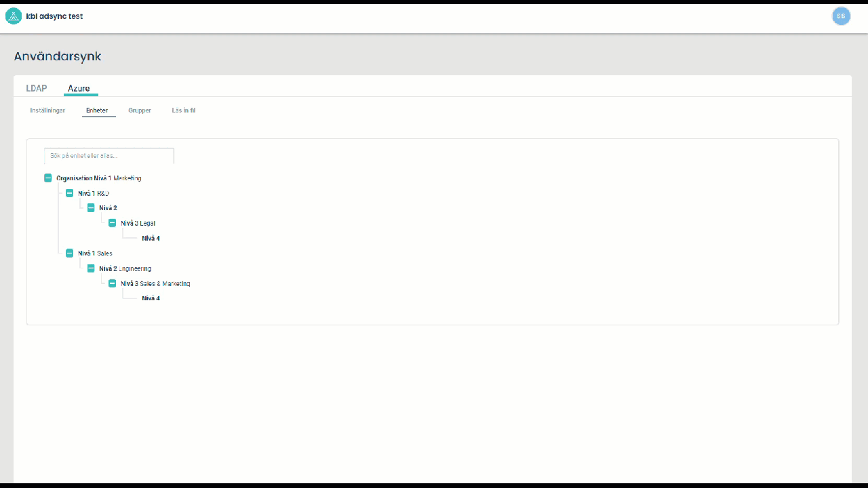Select the Azure tab
868x488 pixels.
[x=79, y=89]
